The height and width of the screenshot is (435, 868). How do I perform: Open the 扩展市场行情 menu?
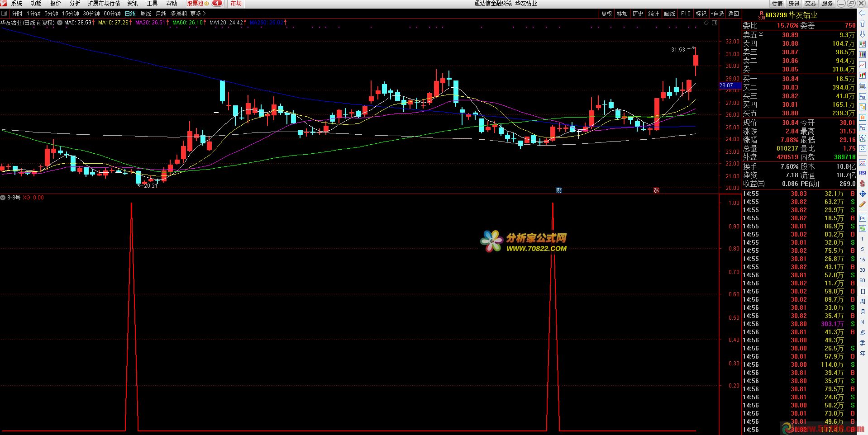(104, 4)
